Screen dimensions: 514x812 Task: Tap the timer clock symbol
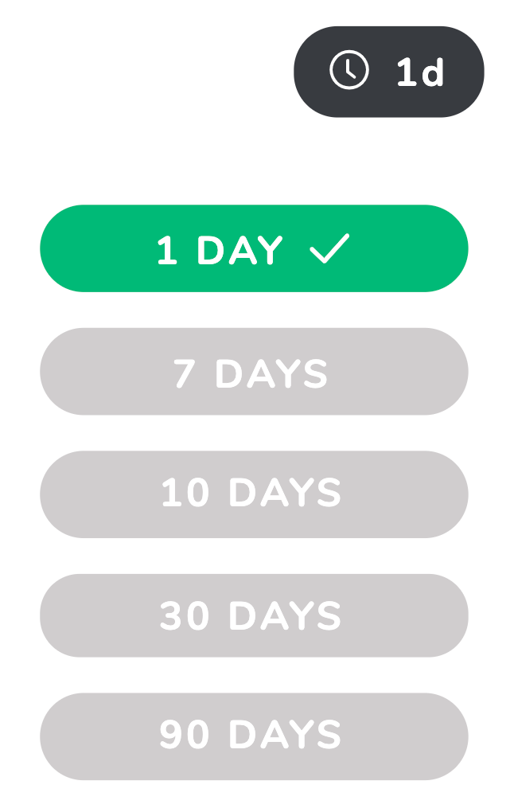point(349,70)
